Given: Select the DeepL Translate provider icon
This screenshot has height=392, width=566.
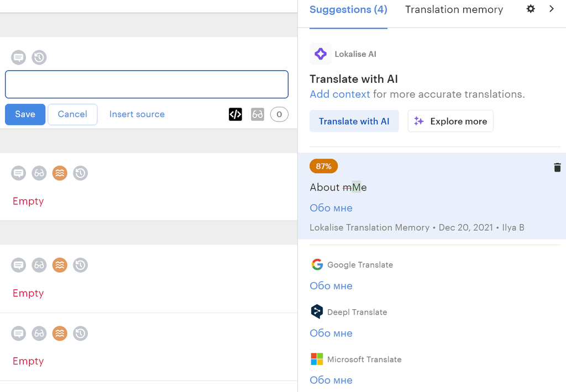Looking at the screenshot, I should [x=317, y=311].
